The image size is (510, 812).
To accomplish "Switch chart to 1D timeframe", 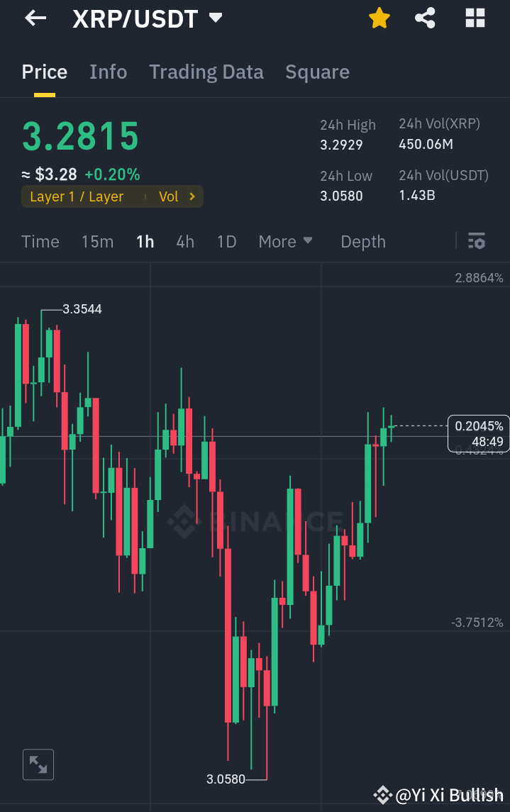I will coord(226,241).
